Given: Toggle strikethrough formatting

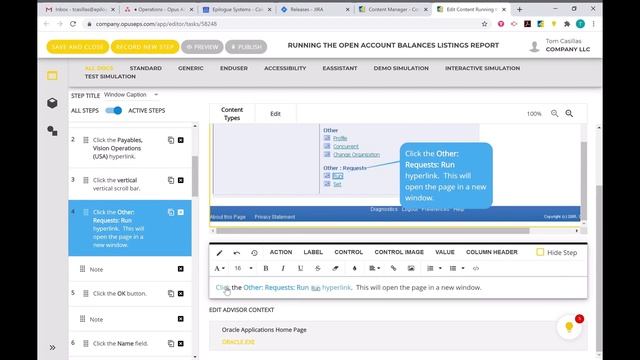Looking at the screenshot, I should coord(318,268).
